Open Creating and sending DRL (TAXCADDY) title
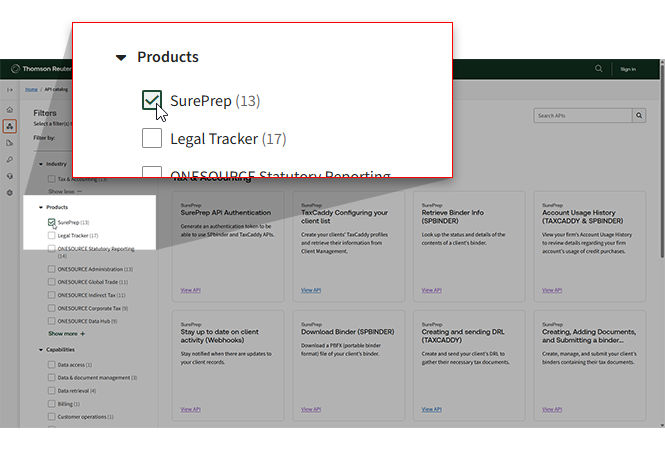The height and width of the screenshot is (461, 665). pos(463,336)
